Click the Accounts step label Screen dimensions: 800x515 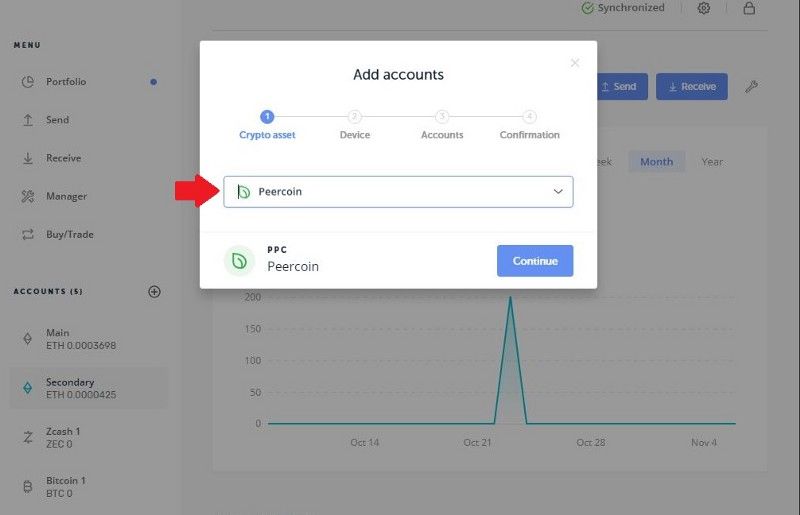(x=442, y=135)
